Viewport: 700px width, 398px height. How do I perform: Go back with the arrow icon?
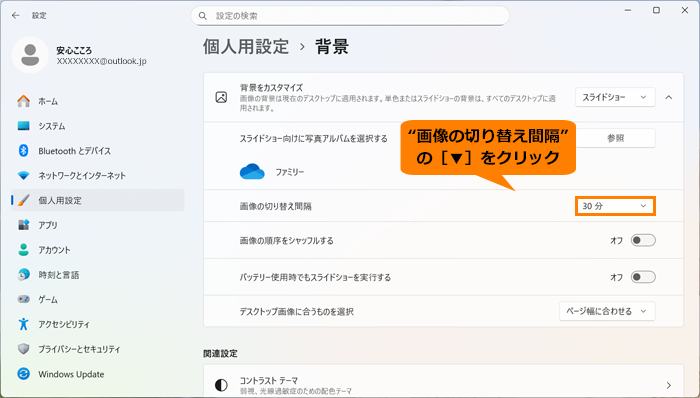click(16, 16)
